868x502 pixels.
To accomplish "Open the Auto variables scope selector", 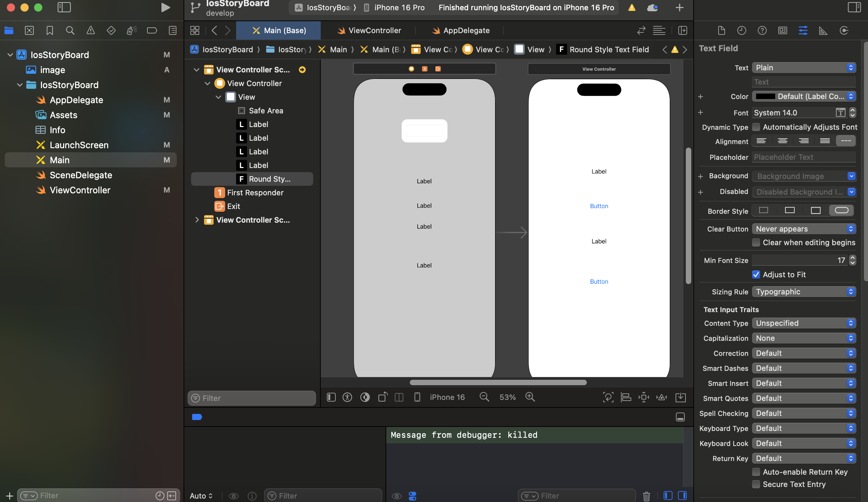I will 201,496.
